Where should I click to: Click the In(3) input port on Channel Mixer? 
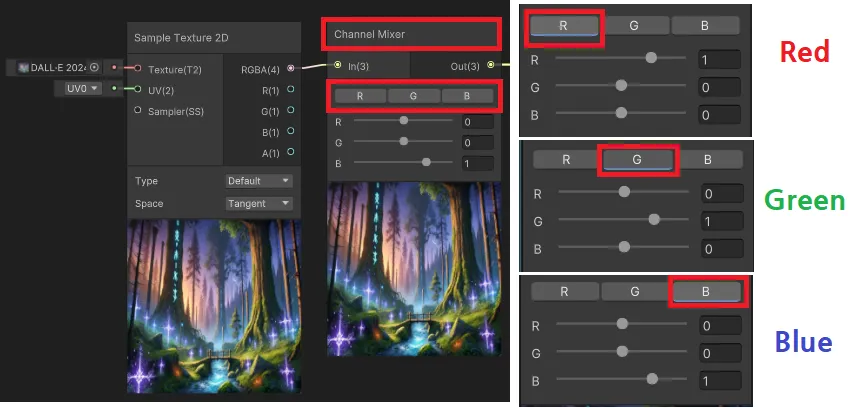pyautogui.click(x=338, y=66)
